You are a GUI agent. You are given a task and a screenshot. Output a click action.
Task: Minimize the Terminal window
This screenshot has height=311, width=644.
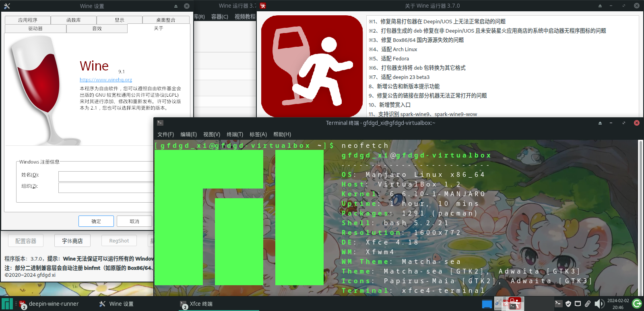[x=611, y=123]
